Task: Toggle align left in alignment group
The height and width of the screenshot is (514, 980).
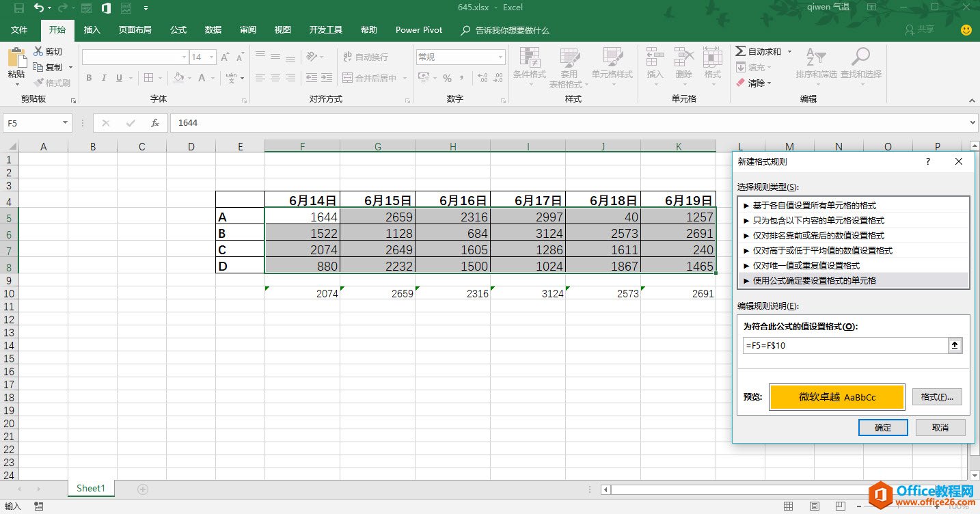Action: (260, 78)
